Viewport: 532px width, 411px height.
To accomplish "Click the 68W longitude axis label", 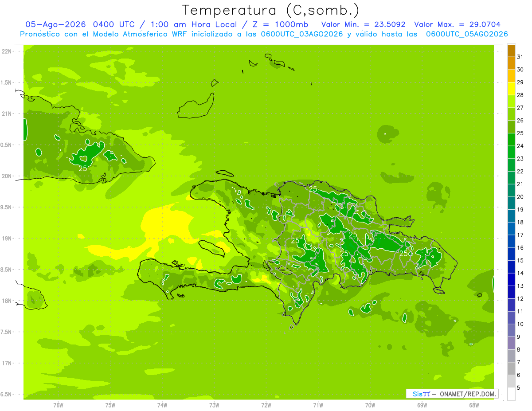I will [473, 405].
